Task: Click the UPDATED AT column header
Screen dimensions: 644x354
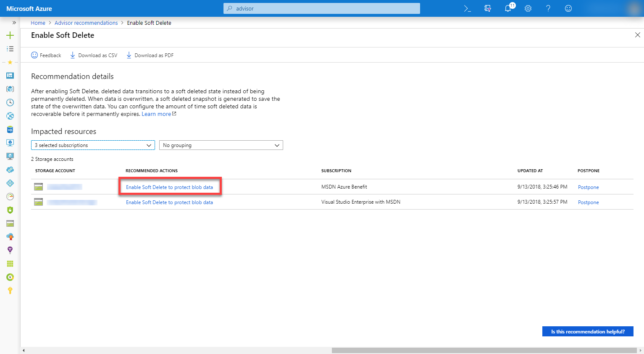Action: pos(530,171)
